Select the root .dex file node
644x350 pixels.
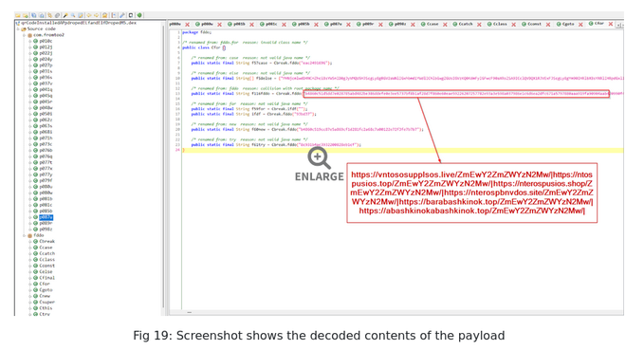(76, 23)
